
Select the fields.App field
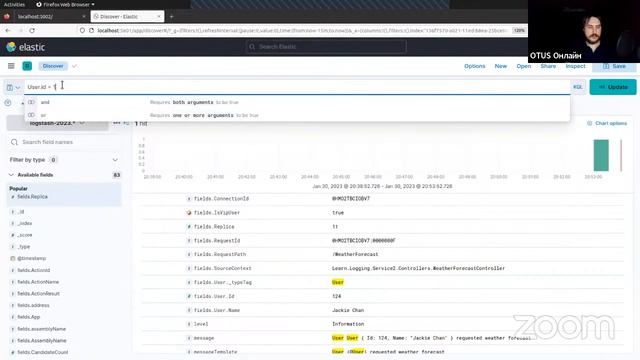click(29, 317)
